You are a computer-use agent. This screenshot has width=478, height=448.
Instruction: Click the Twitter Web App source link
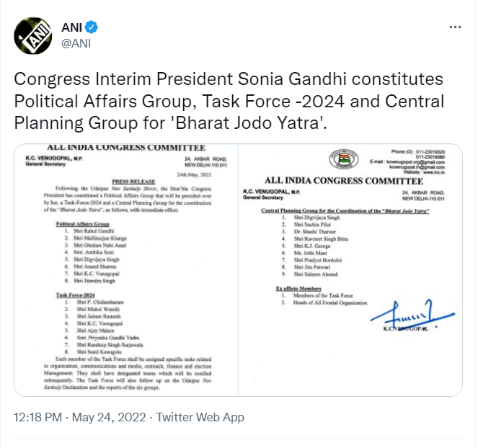(x=200, y=417)
